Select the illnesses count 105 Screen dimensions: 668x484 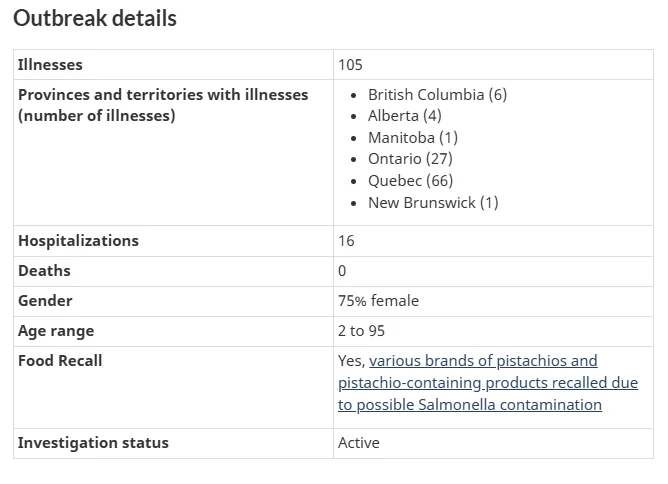tap(350, 65)
